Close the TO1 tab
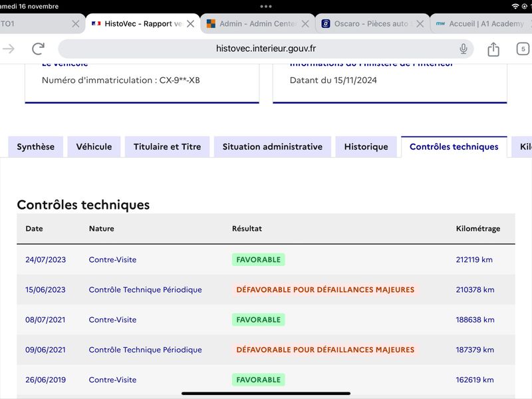The image size is (532, 399). tap(76, 24)
